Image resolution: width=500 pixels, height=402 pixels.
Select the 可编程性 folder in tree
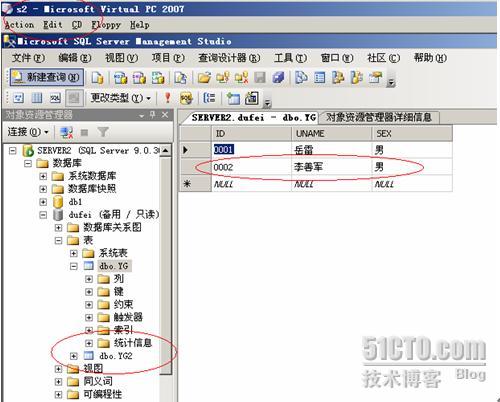(x=102, y=395)
